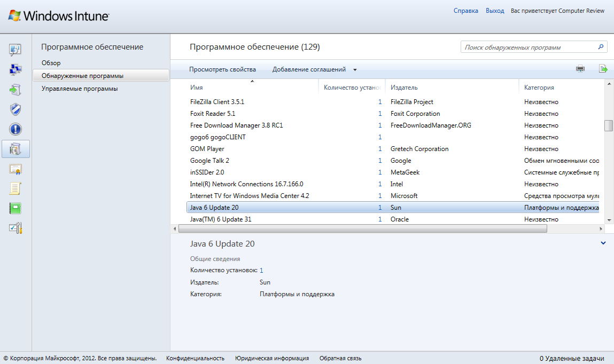The height and width of the screenshot is (364, 614).
Task: Open Конфиденциальность footer link
Action: click(195, 358)
